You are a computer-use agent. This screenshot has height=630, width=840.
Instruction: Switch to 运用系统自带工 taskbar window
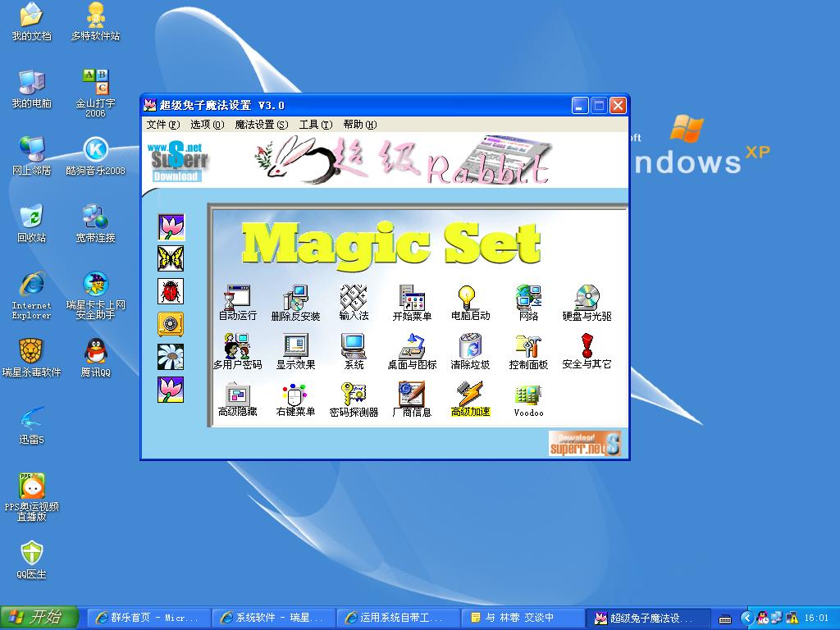point(398,618)
